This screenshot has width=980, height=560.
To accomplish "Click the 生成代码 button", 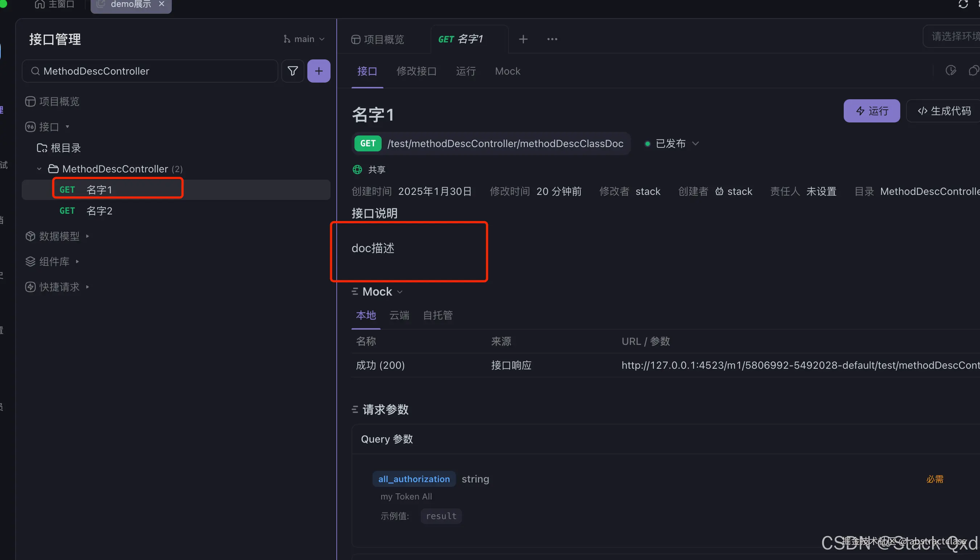I will [943, 111].
